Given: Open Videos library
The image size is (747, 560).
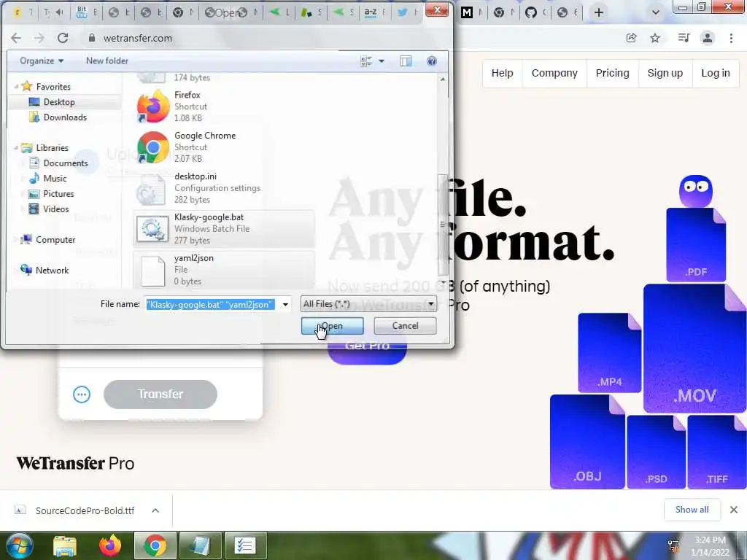Looking at the screenshot, I should click(55, 209).
